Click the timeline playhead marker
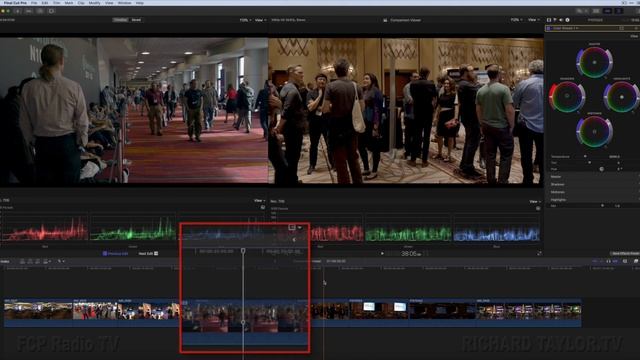This screenshot has height=360, width=640. pyautogui.click(x=243, y=250)
